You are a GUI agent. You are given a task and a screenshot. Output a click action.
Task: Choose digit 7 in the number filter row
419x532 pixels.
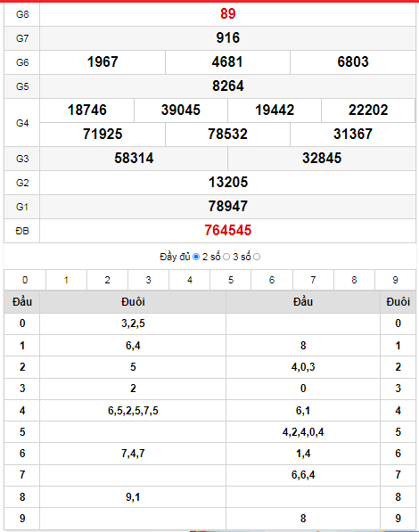[x=313, y=280]
